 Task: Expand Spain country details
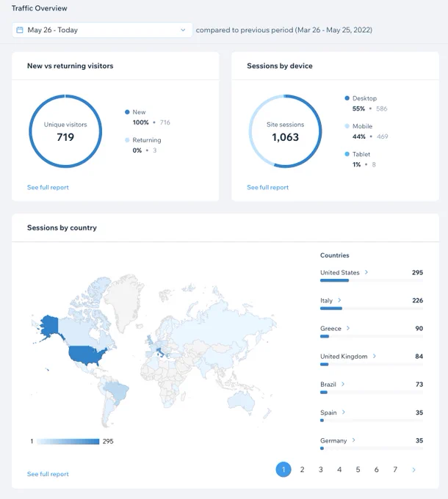coord(344,412)
